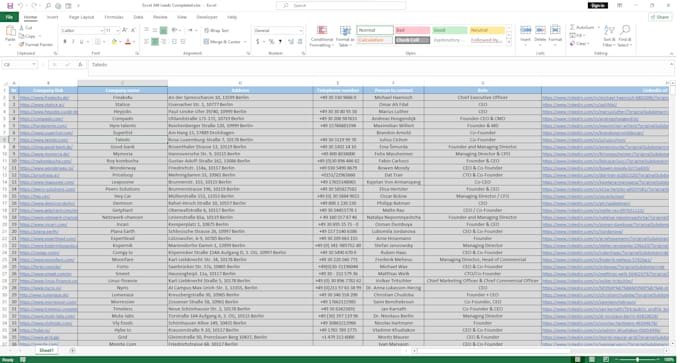Apply percent style to cells
The width and height of the screenshot is (680, 363).
tap(271, 42)
